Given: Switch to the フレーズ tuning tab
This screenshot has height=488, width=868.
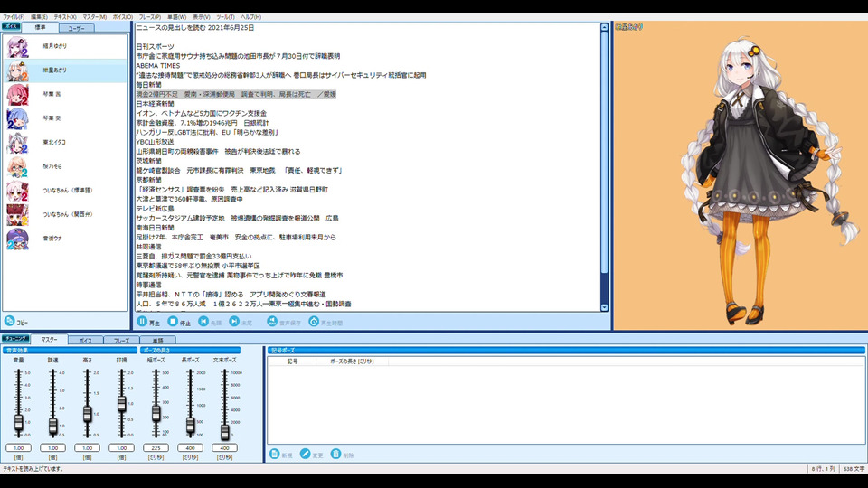Looking at the screenshot, I should (121, 341).
